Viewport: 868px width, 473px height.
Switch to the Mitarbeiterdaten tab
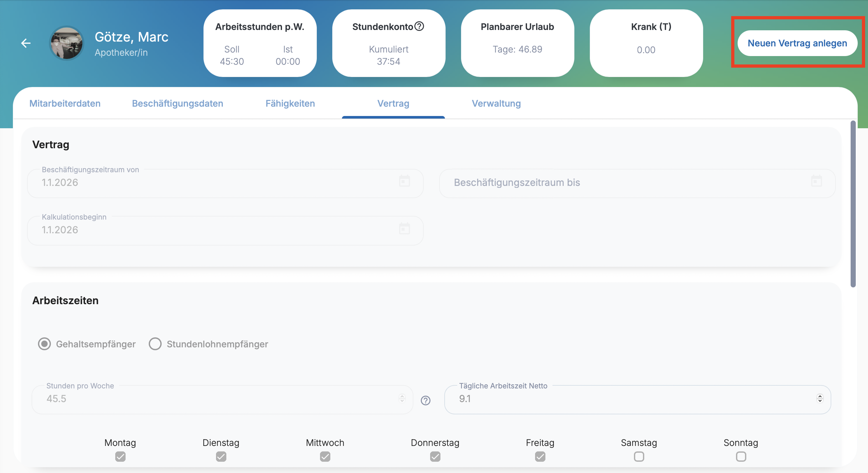click(65, 103)
